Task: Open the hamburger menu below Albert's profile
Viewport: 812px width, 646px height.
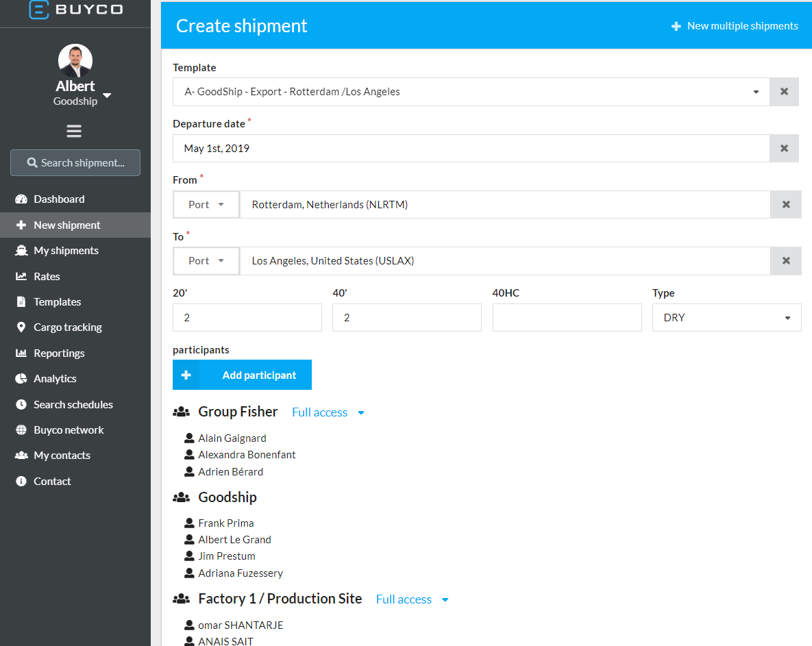Action: point(74,131)
